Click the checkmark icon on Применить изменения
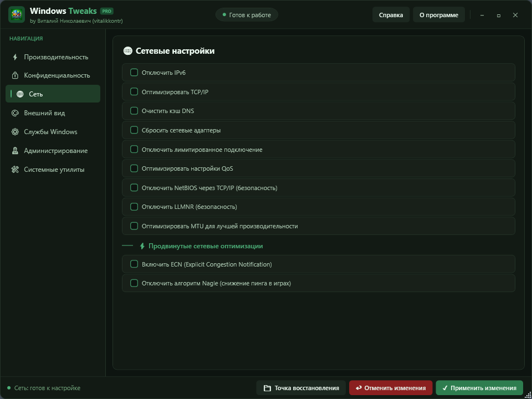532x399 pixels. (x=445, y=388)
